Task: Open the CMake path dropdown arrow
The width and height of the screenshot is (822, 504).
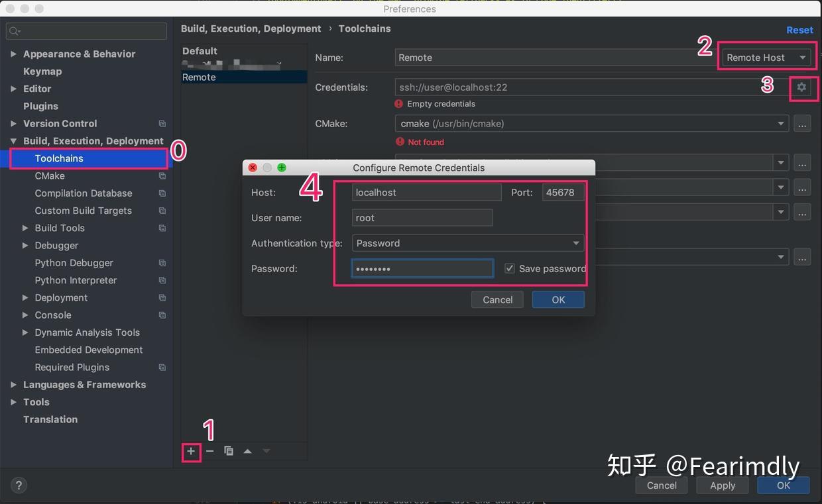Action: (x=781, y=123)
